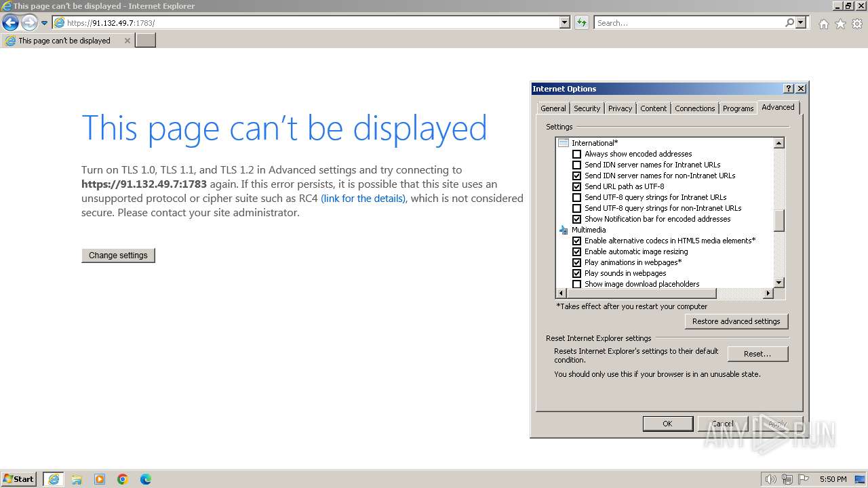Open the Tools gear icon
This screenshot has height=488, width=868.
click(x=857, y=24)
